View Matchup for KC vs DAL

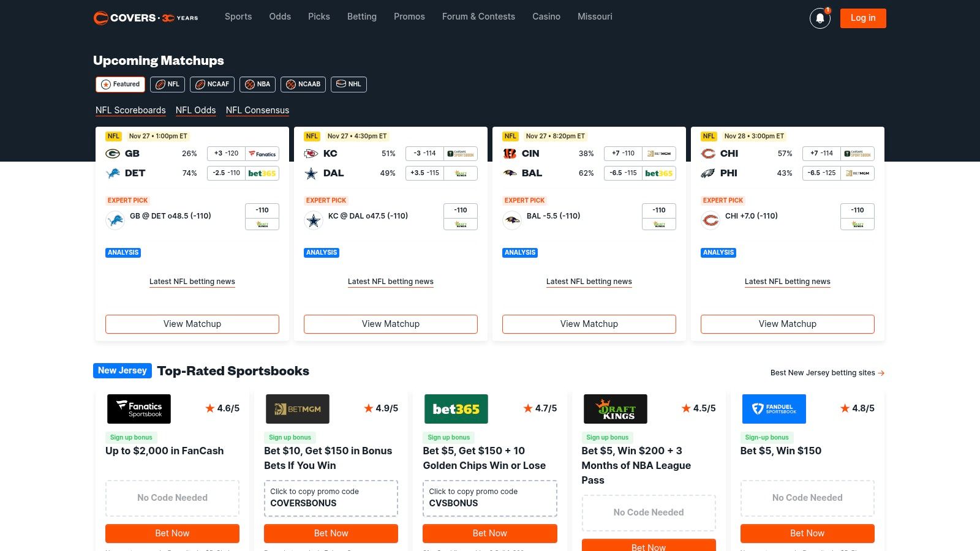coord(391,324)
